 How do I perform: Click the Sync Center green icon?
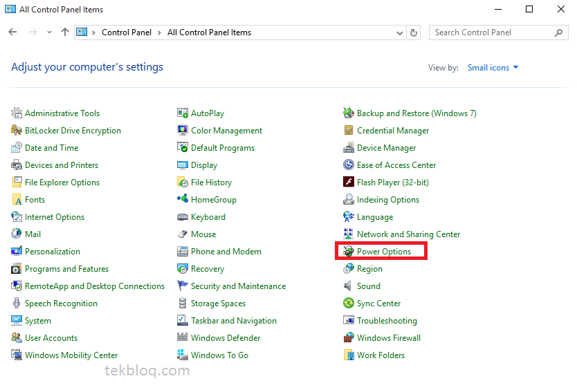349,303
